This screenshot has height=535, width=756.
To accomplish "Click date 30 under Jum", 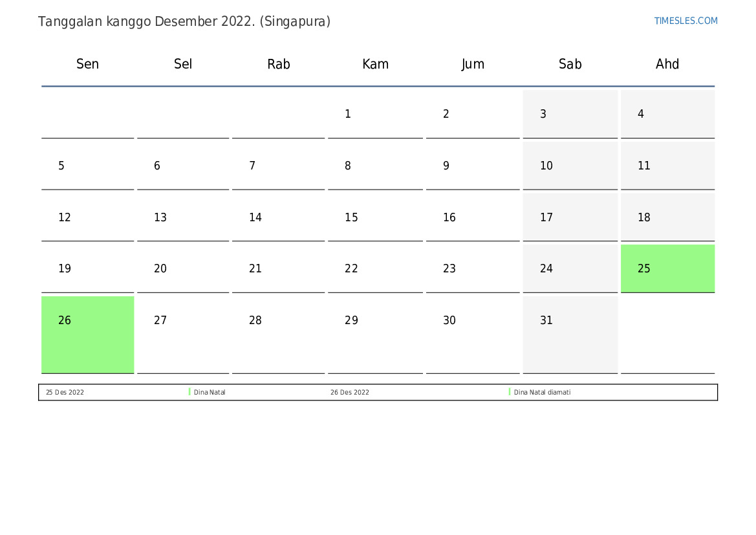I will pos(449,321).
